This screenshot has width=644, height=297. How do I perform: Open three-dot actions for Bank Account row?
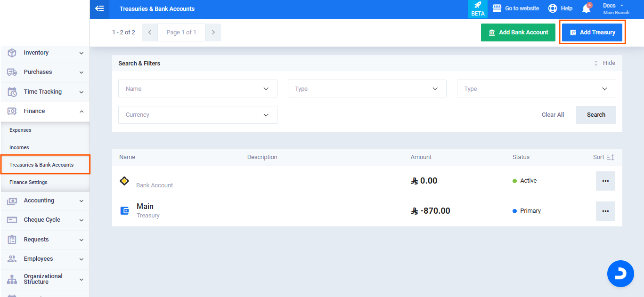point(605,181)
